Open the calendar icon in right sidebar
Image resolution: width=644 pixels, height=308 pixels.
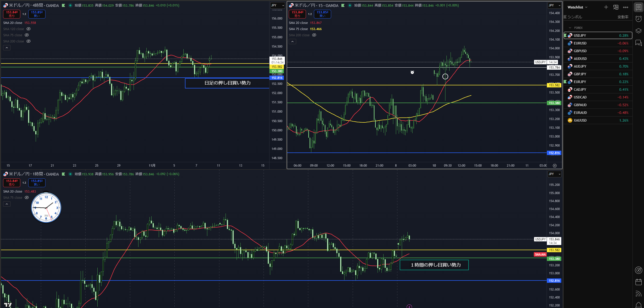point(638,282)
